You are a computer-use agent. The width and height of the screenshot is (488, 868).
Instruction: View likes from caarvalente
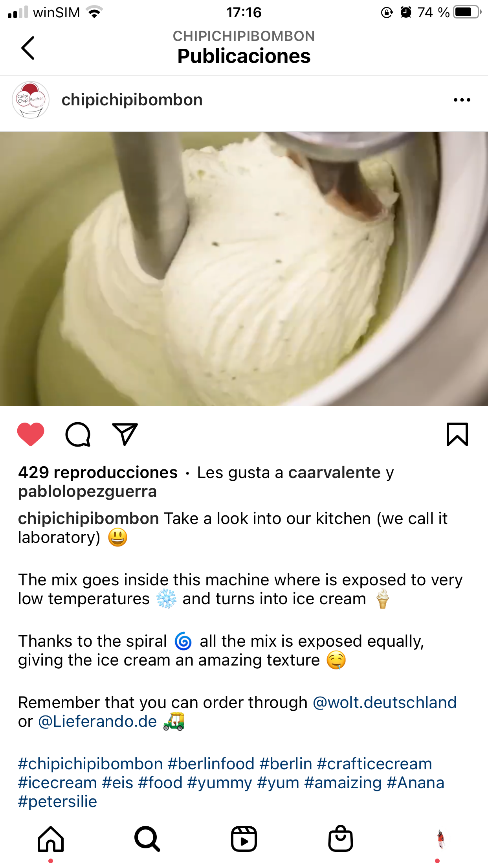[x=334, y=473]
